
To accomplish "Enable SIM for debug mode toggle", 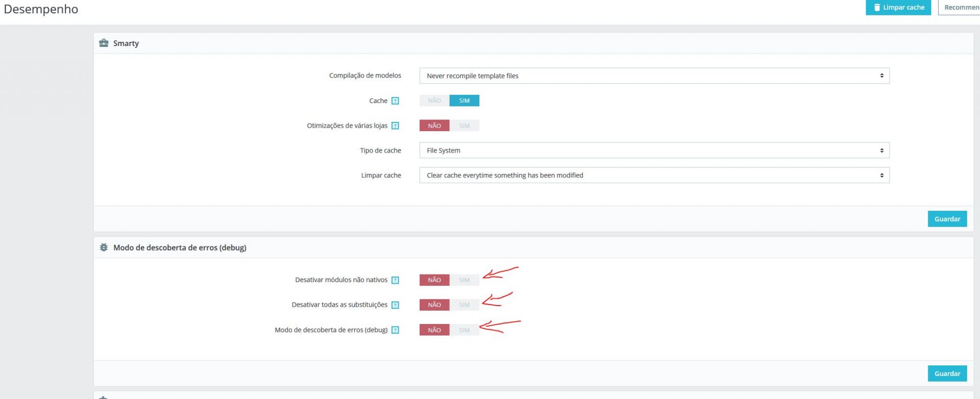I will tap(464, 330).
